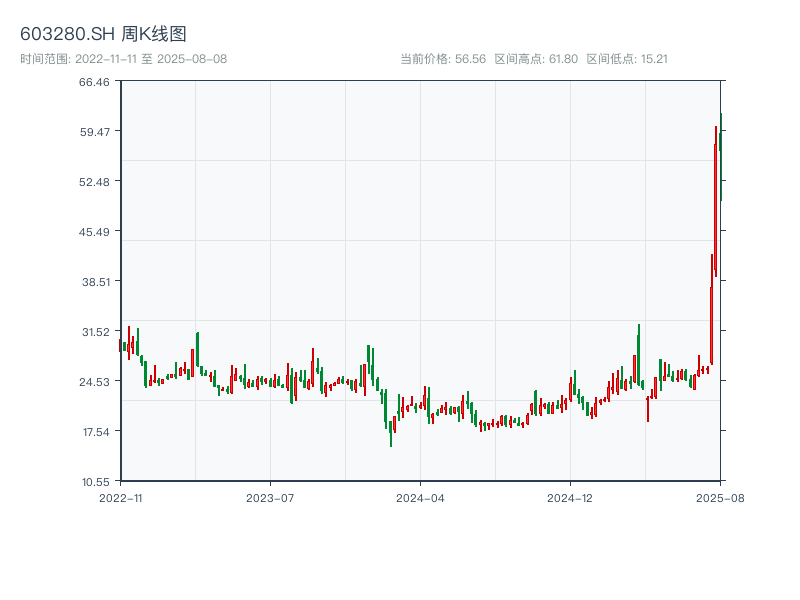This screenshot has width=800, height=600.
Task: Click y-axis value 59.47
Action: pos(94,132)
